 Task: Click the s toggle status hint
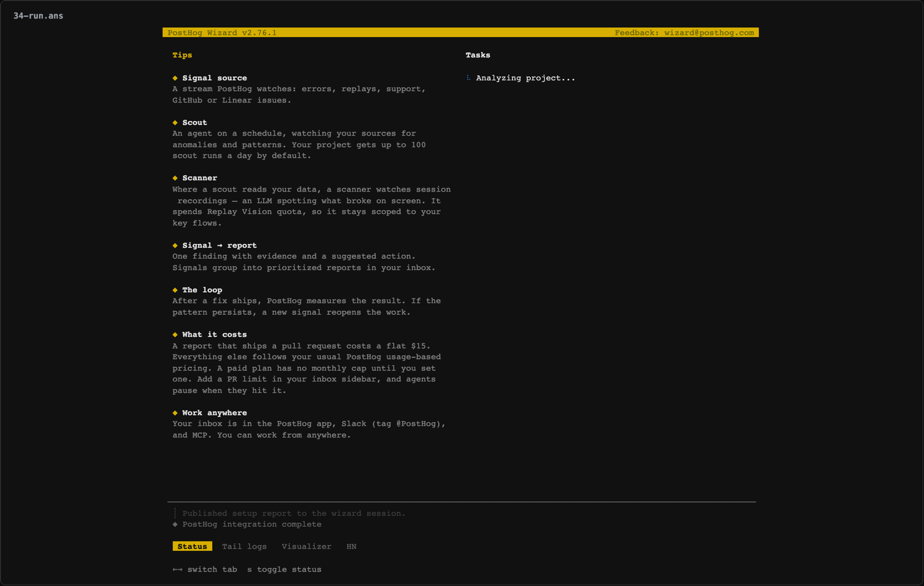coord(284,569)
